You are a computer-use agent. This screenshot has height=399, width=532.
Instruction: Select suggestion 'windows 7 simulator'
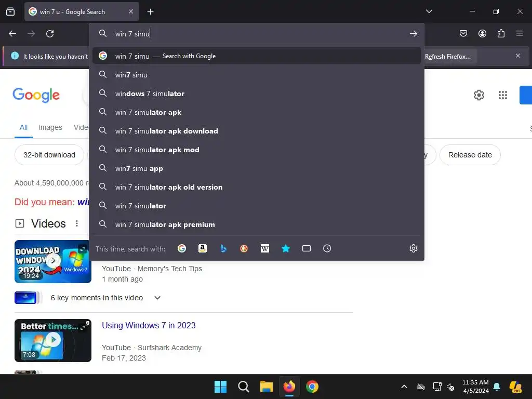[x=257, y=94]
